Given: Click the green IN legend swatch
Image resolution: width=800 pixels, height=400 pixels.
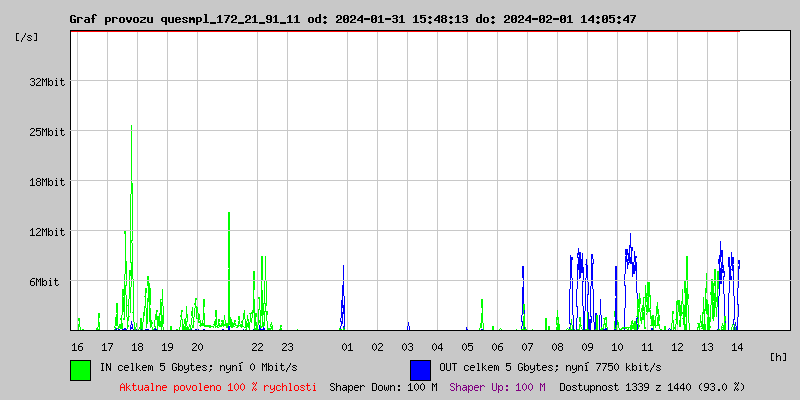Looking at the screenshot, I should point(80,369).
